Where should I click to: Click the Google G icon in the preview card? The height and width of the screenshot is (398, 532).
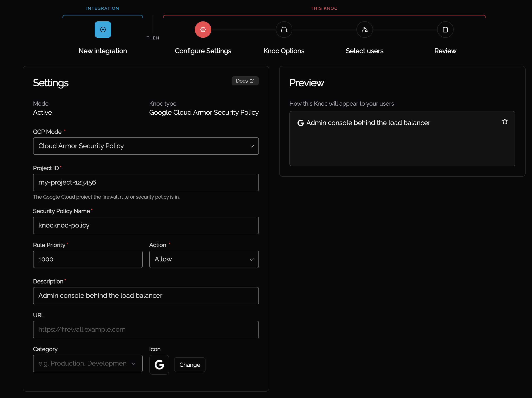[300, 123]
